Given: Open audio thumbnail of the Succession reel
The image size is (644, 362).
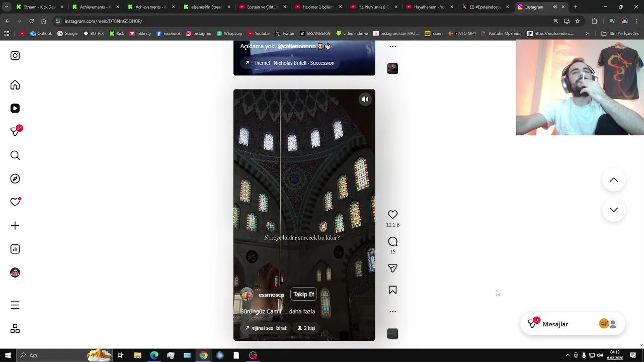Looking at the screenshot, I should pos(393,68).
